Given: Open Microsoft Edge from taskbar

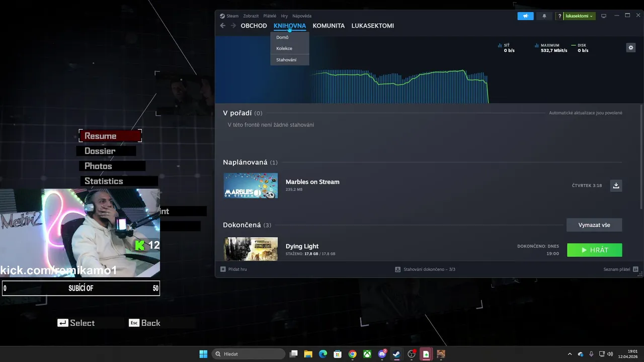Looking at the screenshot, I should pos(323,354).
